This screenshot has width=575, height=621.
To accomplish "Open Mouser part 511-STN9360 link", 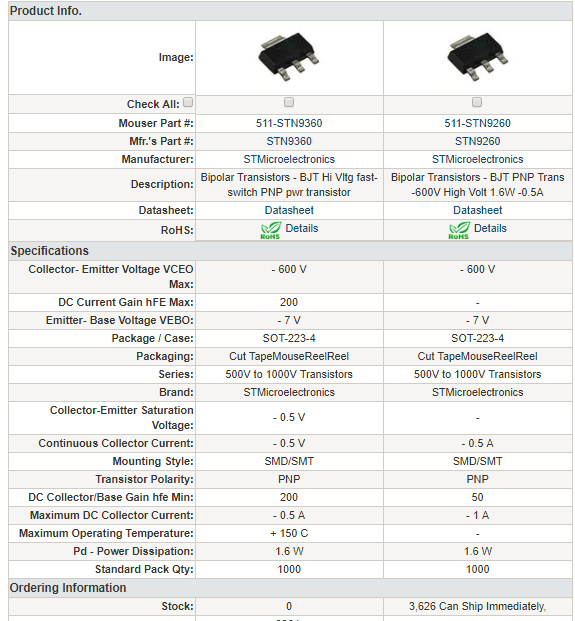I will pyautogui.click(x=289, y=123).
